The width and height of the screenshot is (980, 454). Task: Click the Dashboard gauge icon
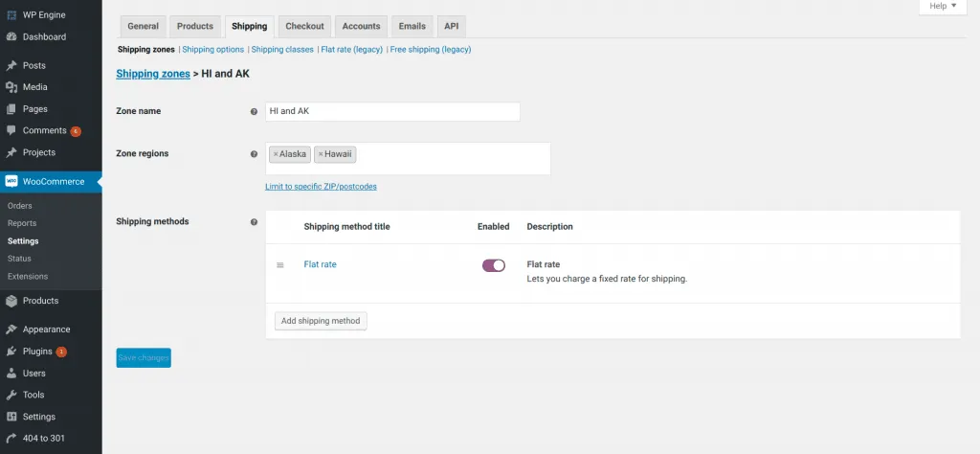[x=11, y=37]
